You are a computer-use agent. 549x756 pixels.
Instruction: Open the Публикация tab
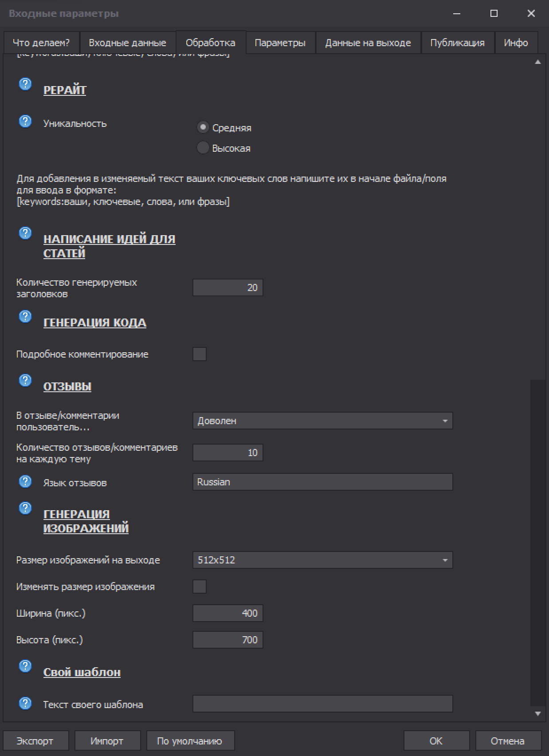coord(457,43)
